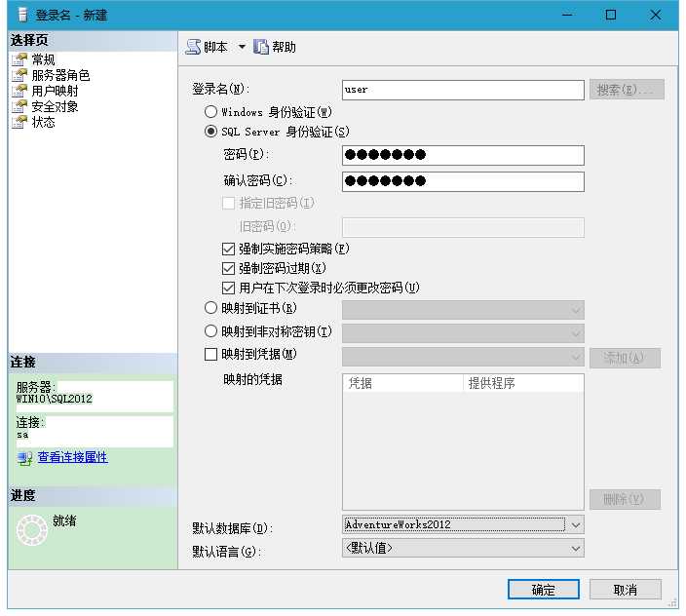Screen dimensions: 686x616
Task: Click the 登录名 input field
Action: click(x=463, y=90)
